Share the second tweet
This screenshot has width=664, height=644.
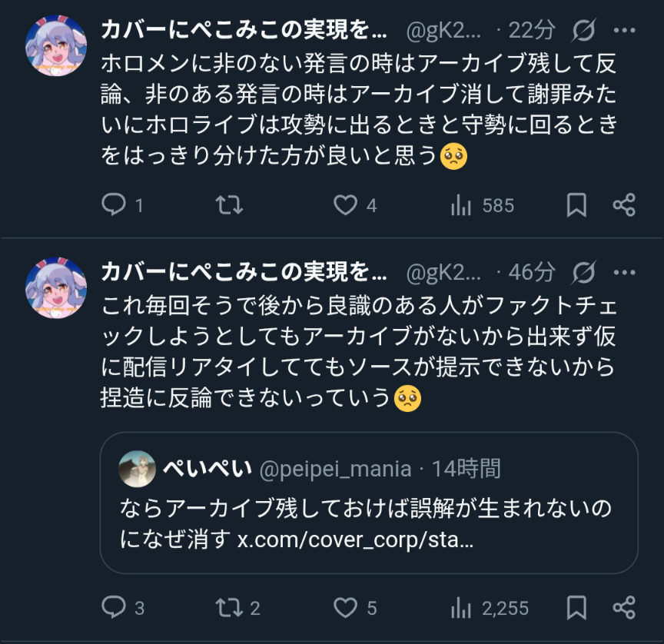coord(624,608)
